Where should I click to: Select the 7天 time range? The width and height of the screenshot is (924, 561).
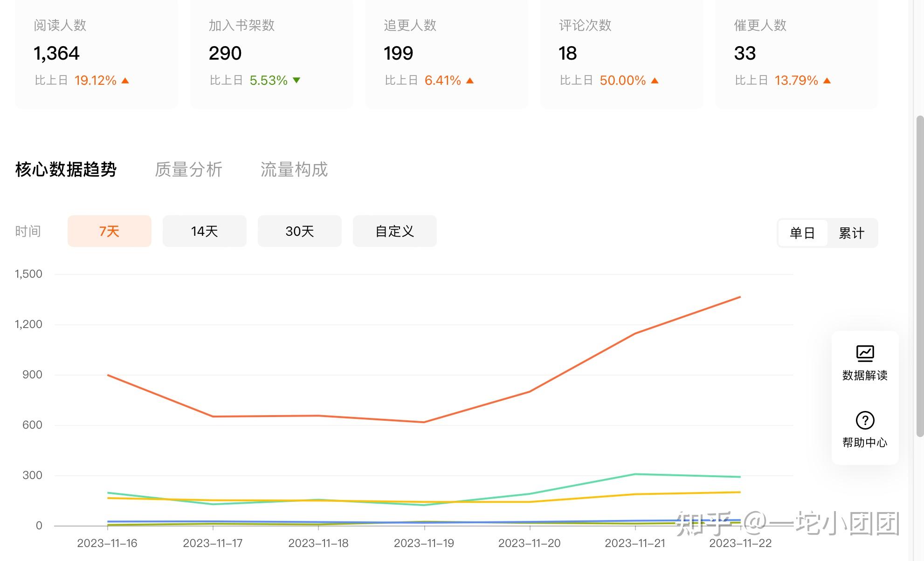(110, 231)
